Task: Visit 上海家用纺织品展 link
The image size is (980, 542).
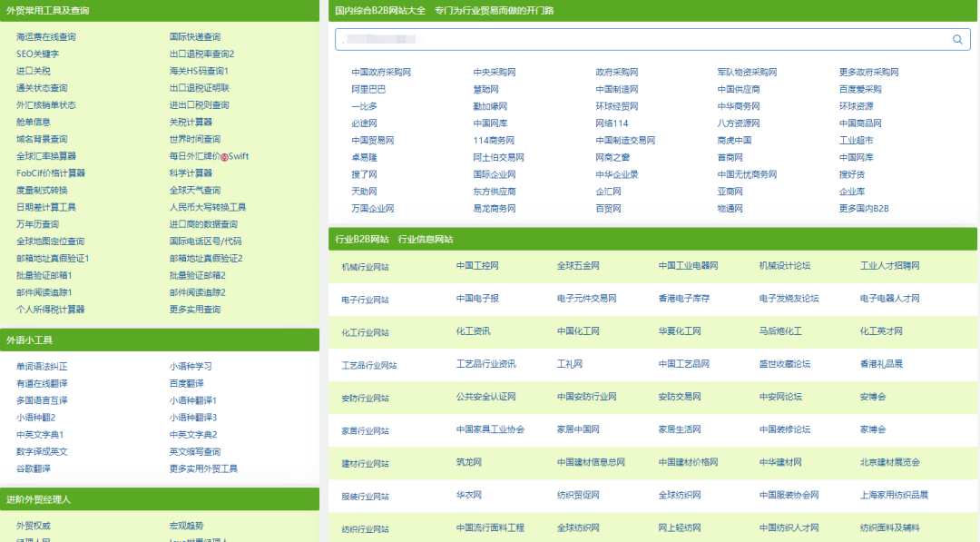Action: [894, 495]
